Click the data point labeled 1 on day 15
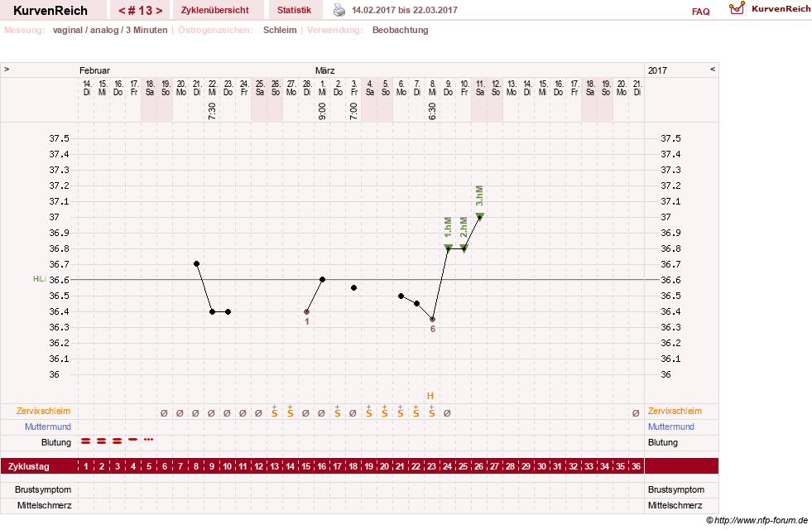The image size is (812, 530). tap(306, 312)
